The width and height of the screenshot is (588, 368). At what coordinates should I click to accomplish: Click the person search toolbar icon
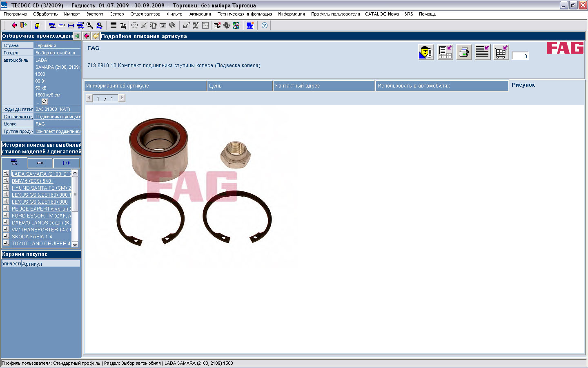pyautogui.click(x=99, y=25)
